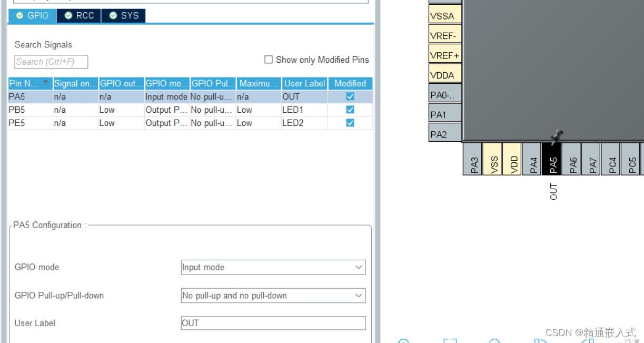644x343 pixels.
Task: Click the Search Signals input field
Action: [x=51, y=62]
